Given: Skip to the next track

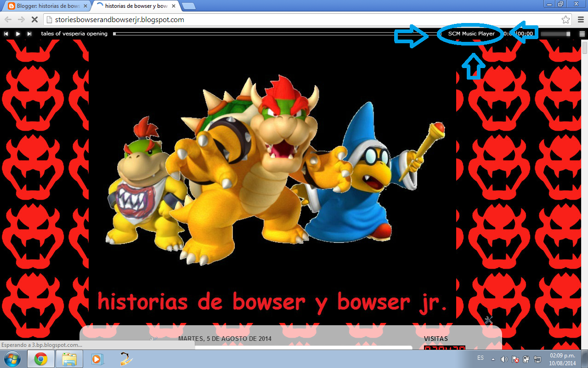Looking at the screenshot, I should point(28,34).
